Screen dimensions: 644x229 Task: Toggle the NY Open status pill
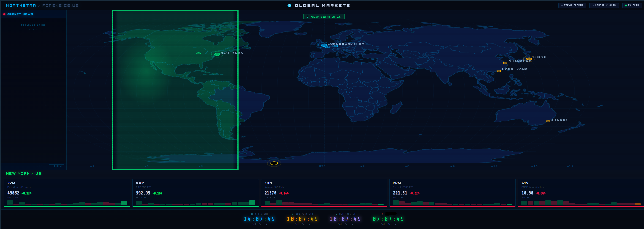632,6
